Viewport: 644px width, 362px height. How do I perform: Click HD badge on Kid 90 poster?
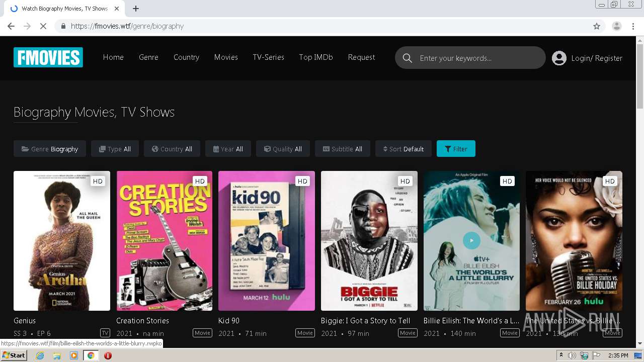pos(302,181)
